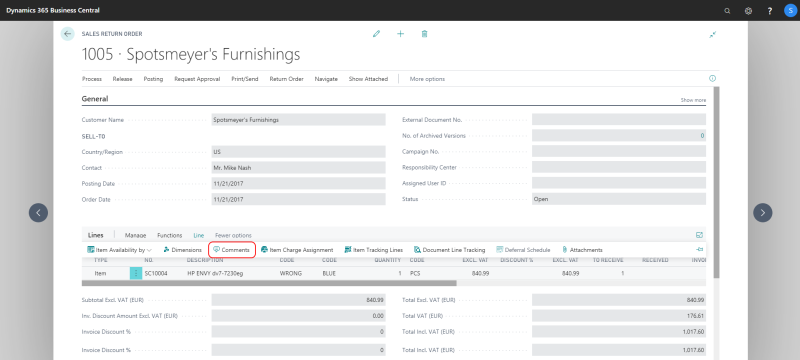Image resolution: width=800 pixels, height=360 pixels.
Task: Click the Item Tracking Lines action
Action: tap(374, 250)
